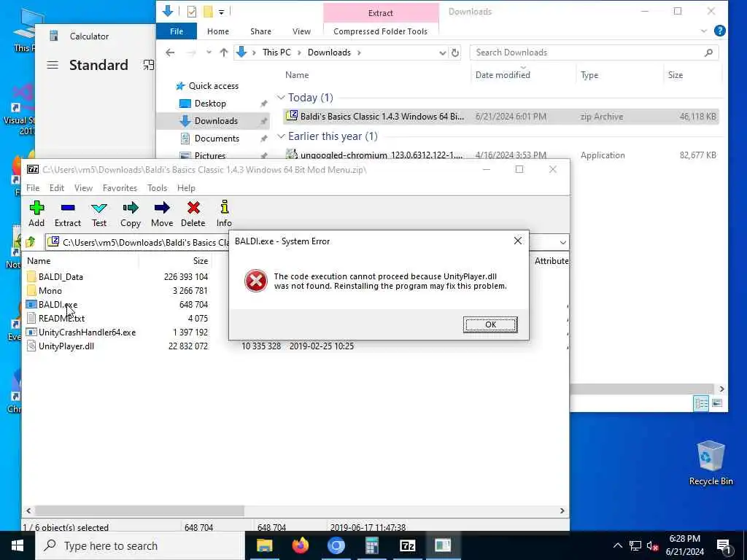
Task: Click the Back arrow in Explorer
Action: coord(170,52)
